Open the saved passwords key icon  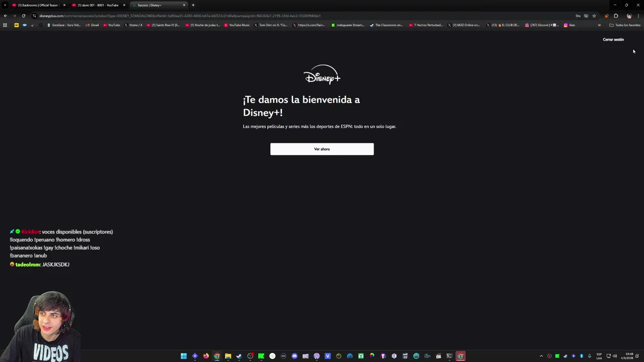tap(578, 16)
